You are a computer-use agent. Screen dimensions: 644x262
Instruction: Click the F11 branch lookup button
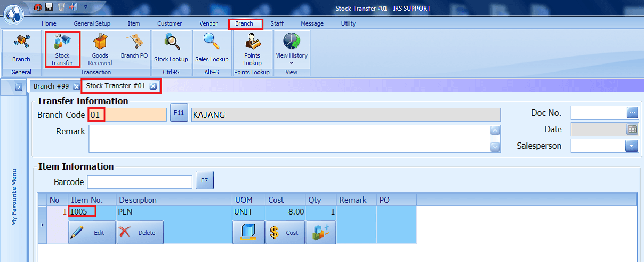[x=179, y=113]
